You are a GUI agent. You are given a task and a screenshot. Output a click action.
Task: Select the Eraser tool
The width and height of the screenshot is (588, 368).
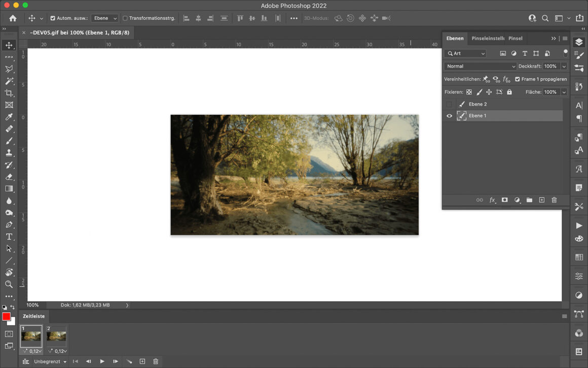coord(9,177)
